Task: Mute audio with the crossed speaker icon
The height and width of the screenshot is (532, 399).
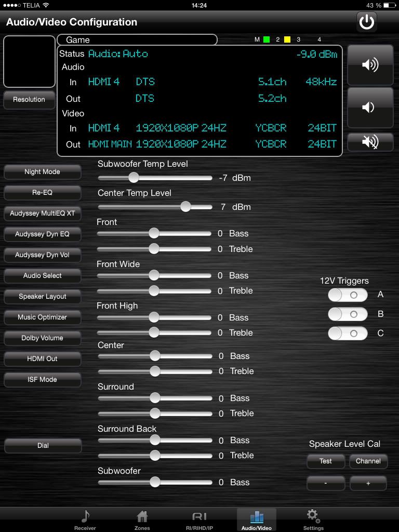Action: [370, 142]
